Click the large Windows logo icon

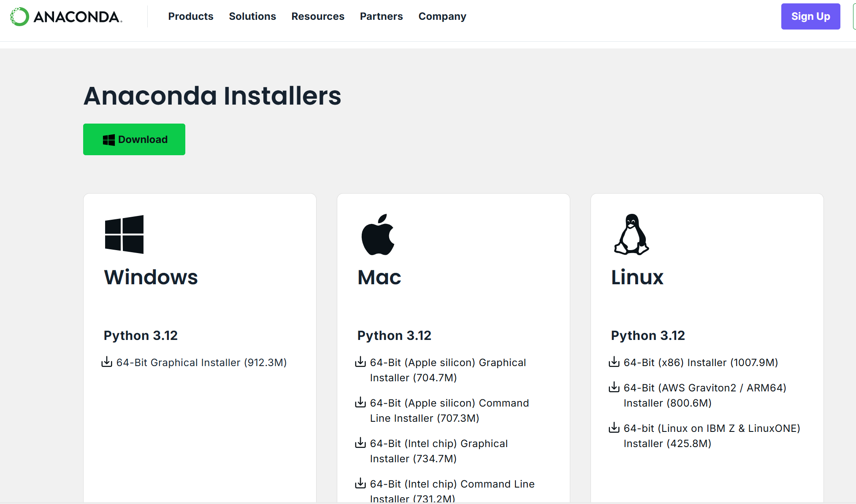point(124,234)
